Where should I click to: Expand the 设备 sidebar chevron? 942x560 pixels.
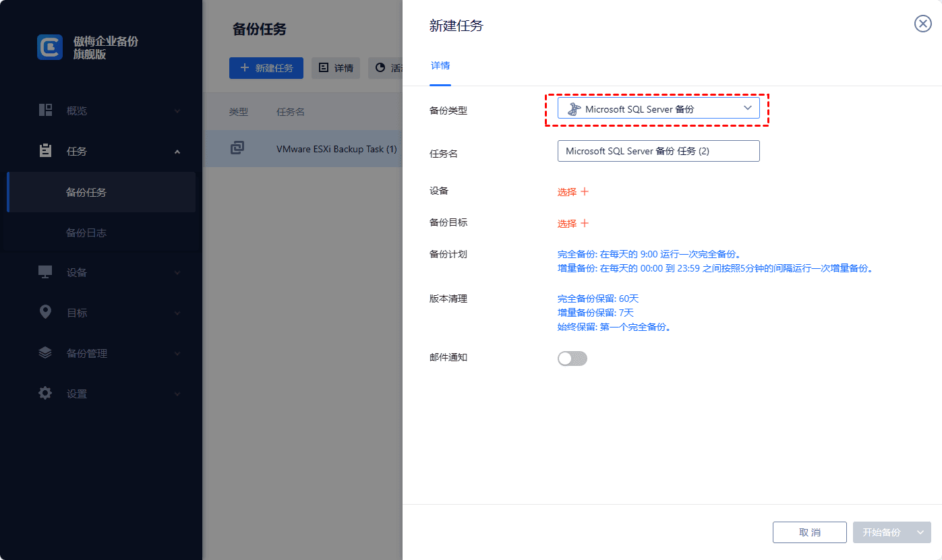[x=177, y=273]
